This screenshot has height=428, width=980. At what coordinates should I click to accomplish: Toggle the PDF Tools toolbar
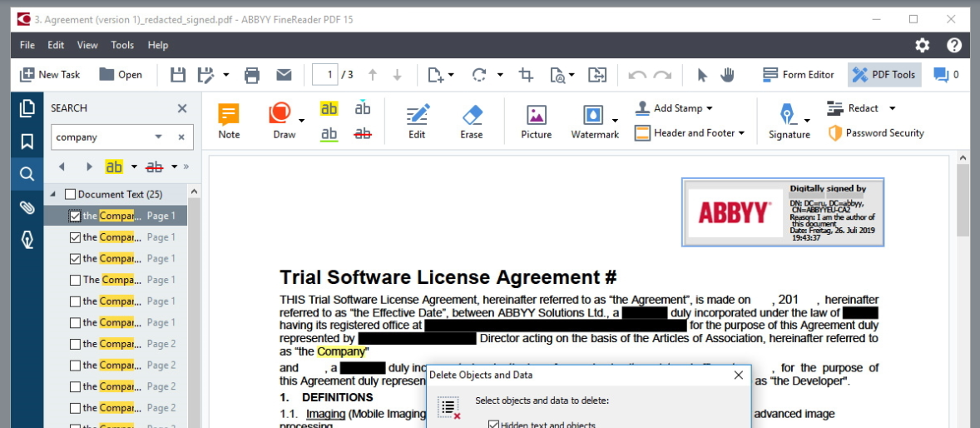click(x=884, y=75)
